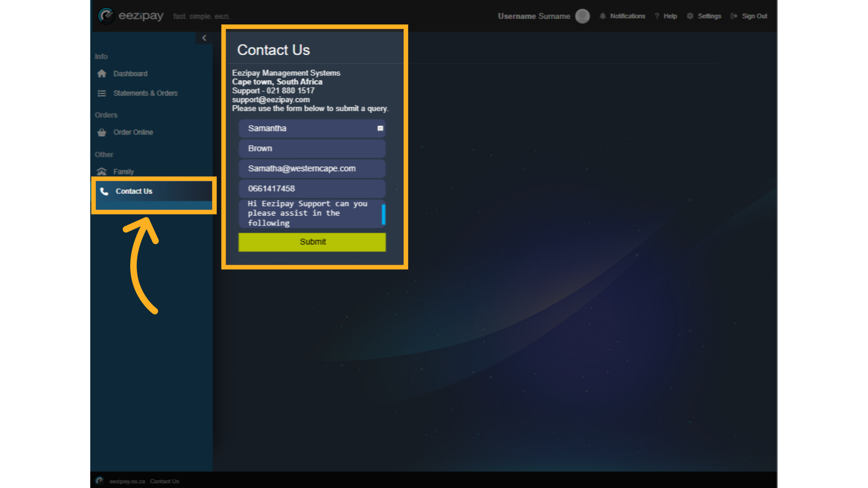Open the Notifications menu item
The width and height of the screenshot is (868, 488).
tap(627, 16)
